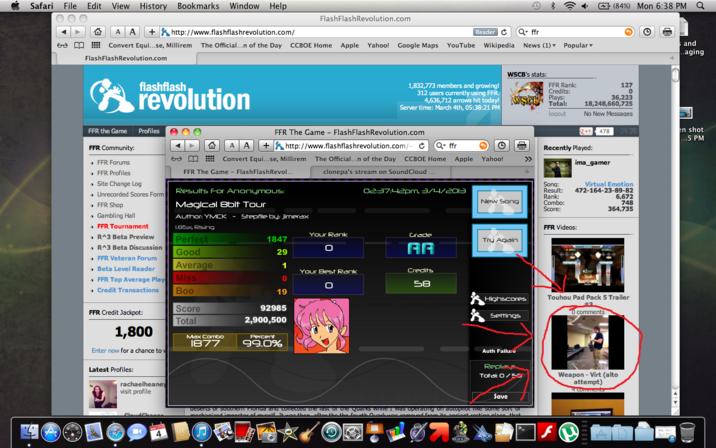Open Trash in the Dock
Viewport: 716px width, 448px height.
(687, 432)
